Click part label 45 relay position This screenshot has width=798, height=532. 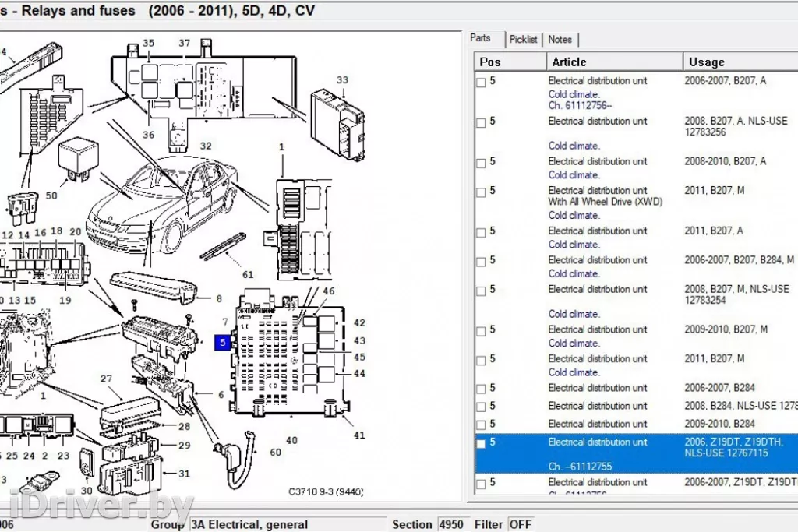click(x=359, y=357)
